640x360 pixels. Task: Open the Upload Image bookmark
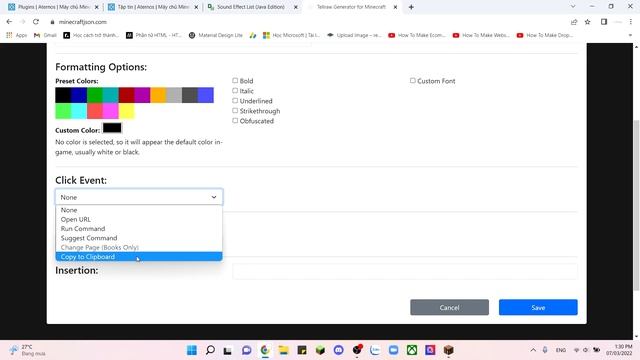tap(354, 35)
